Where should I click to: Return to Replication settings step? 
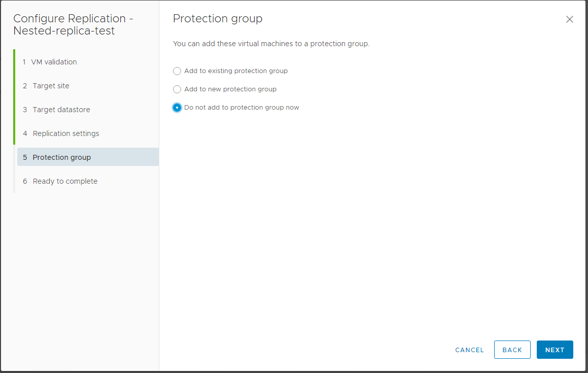click(x=65, y=133)
